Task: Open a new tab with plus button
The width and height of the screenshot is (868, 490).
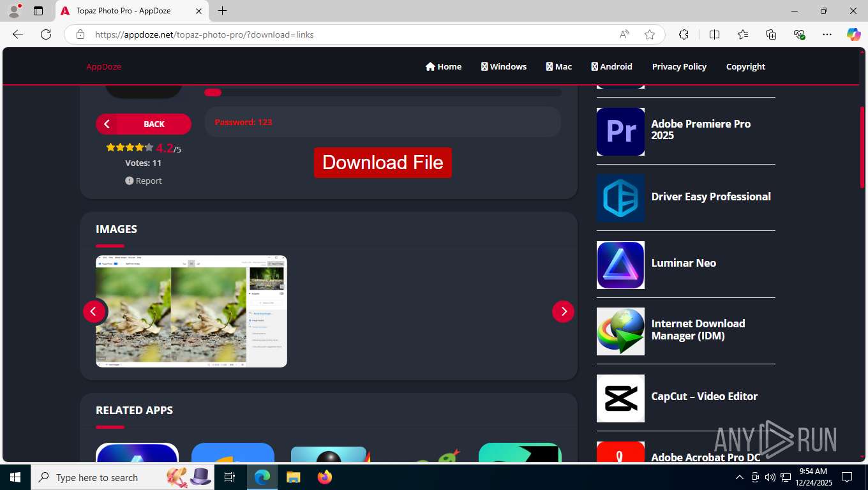Action: pos(222,11)
